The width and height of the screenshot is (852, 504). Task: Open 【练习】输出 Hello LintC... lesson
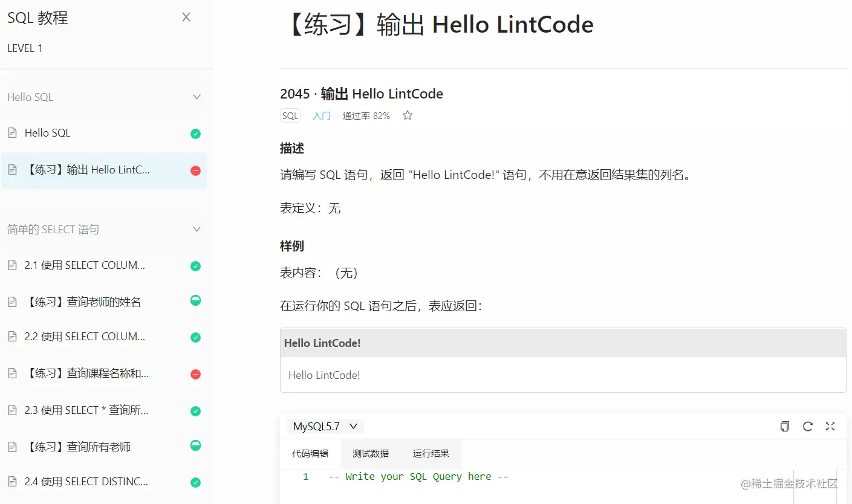[104, 170]
